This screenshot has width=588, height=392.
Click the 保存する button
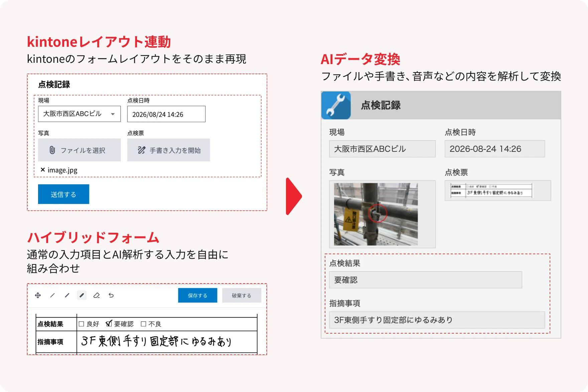[x=197, y=296]
